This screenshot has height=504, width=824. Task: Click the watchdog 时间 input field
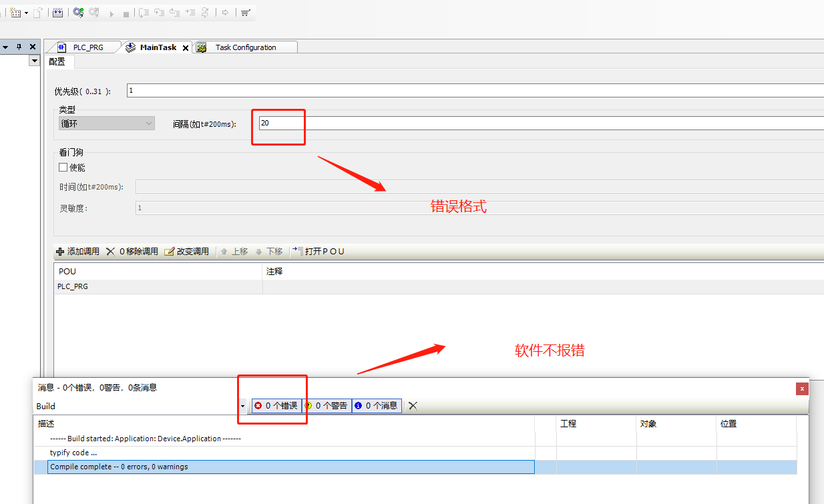coord(479,187)
